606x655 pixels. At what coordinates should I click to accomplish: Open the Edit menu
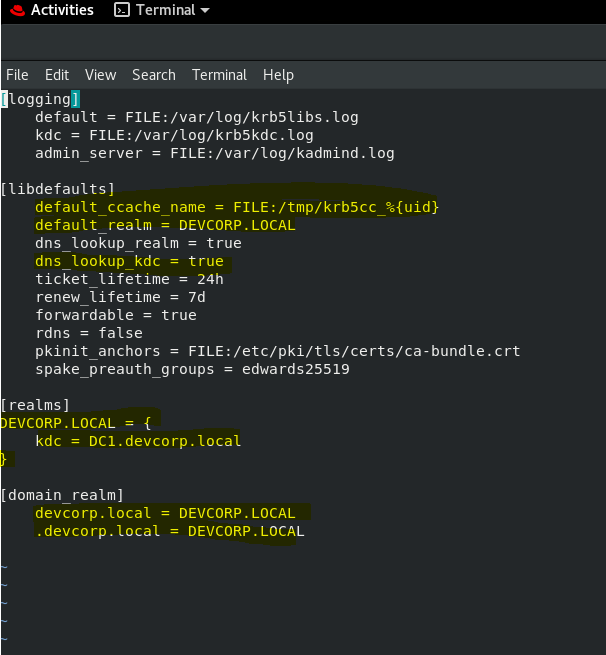pos(57,75)
